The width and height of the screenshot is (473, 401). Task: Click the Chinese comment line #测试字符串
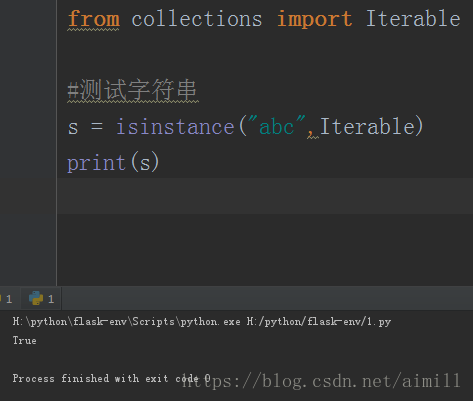click(132, 90)
